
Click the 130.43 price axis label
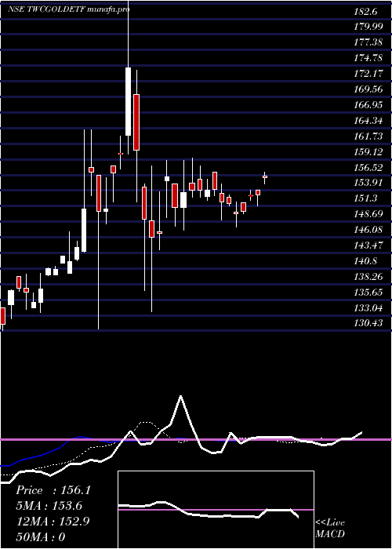368,323
